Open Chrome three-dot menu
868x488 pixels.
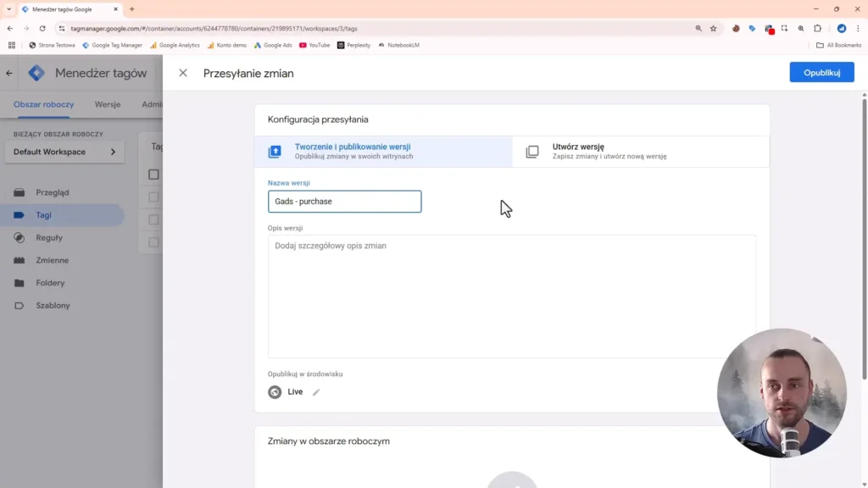[858, 28]
